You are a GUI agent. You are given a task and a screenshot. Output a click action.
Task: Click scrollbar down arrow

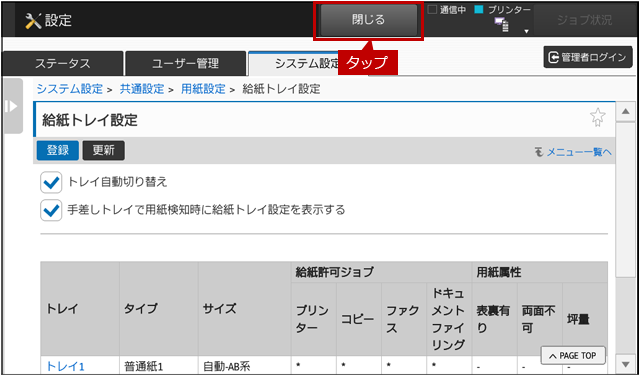pyautogui.click(x=625, y=363)
